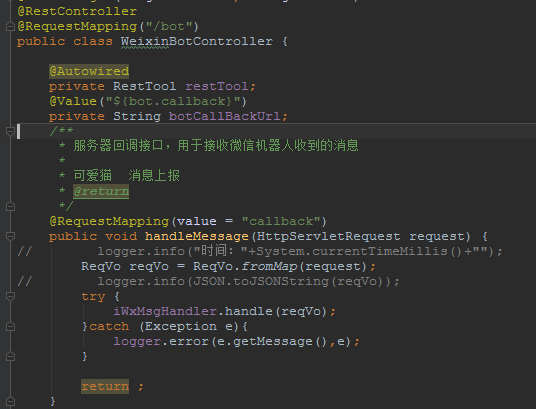Click the handleMessage method name
The image size is (536, 409).
[x=197, y=236]
